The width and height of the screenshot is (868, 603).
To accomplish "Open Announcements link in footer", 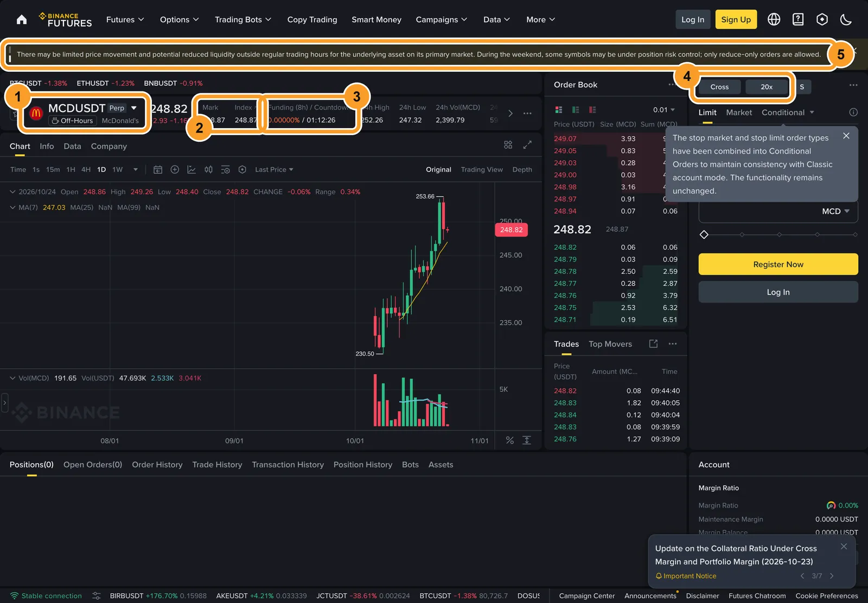I will 650,595.
